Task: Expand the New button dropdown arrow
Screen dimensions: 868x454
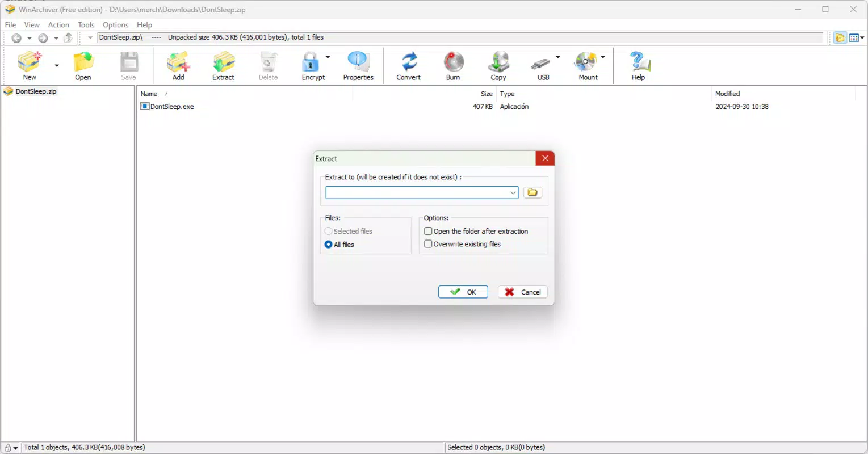Action: [x=57, y=66]
